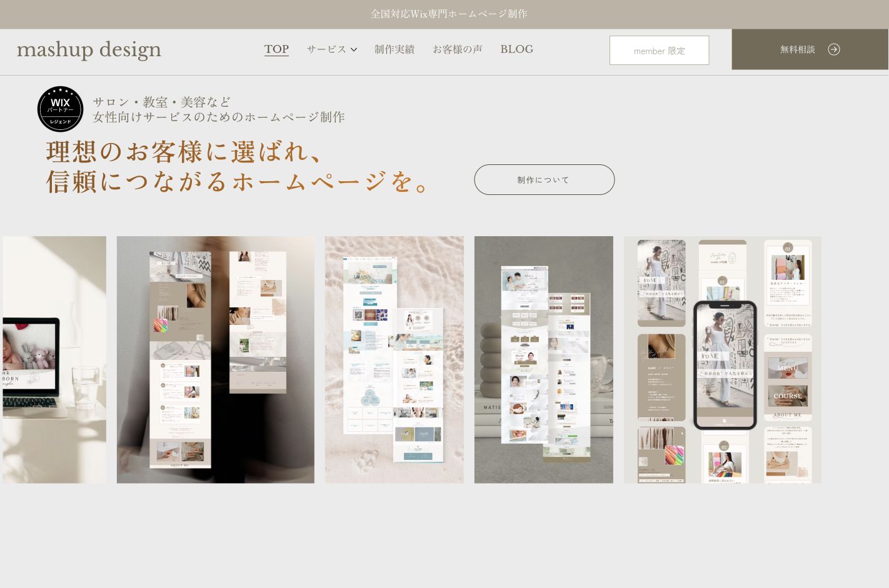Go to 制作実績 page

(x=394, y=49)
